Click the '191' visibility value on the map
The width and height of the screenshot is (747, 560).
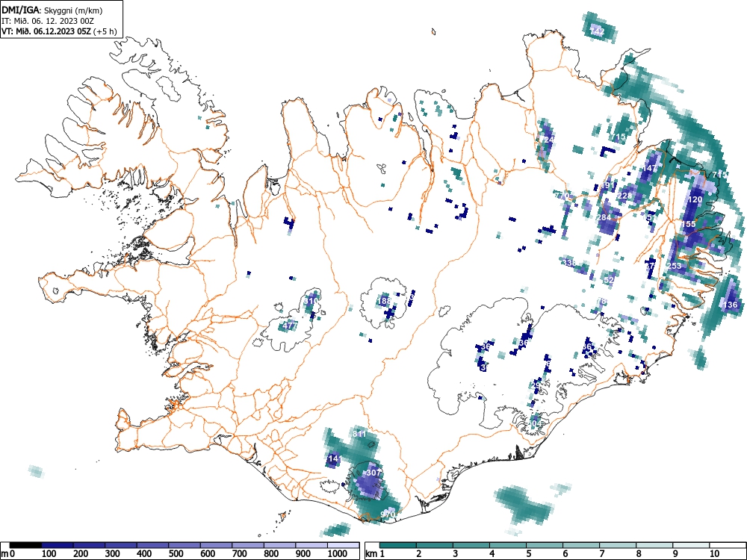(610, 185)
